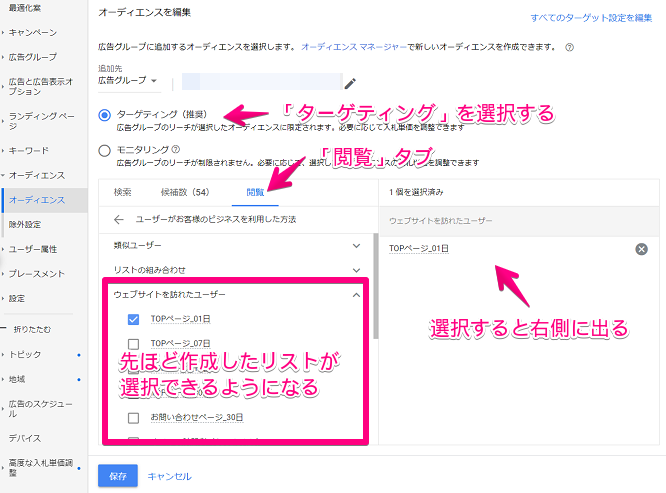Go back using the left arrow icon
This screenshot has height=493, width=666.
[x=119, y=219]
